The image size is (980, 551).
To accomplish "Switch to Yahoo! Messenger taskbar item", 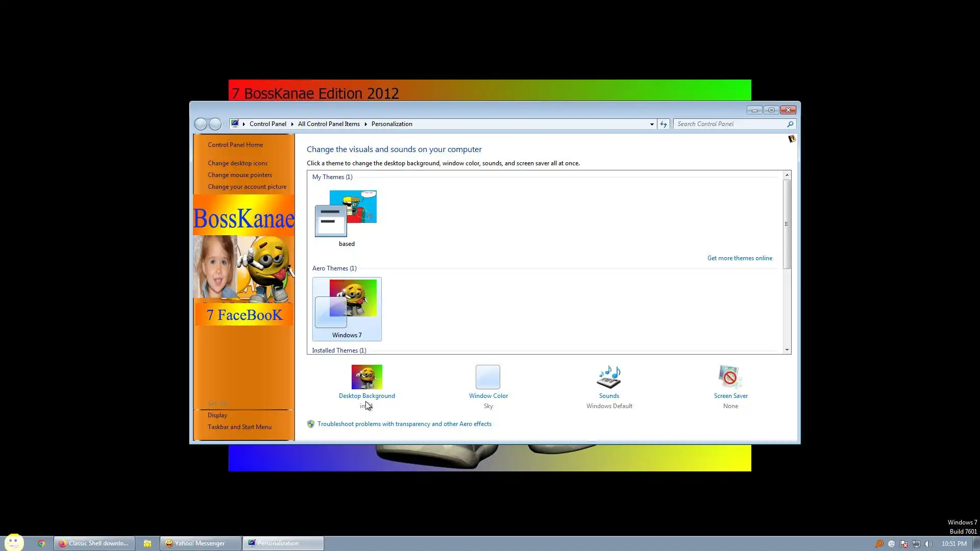I will click(200, 543).
